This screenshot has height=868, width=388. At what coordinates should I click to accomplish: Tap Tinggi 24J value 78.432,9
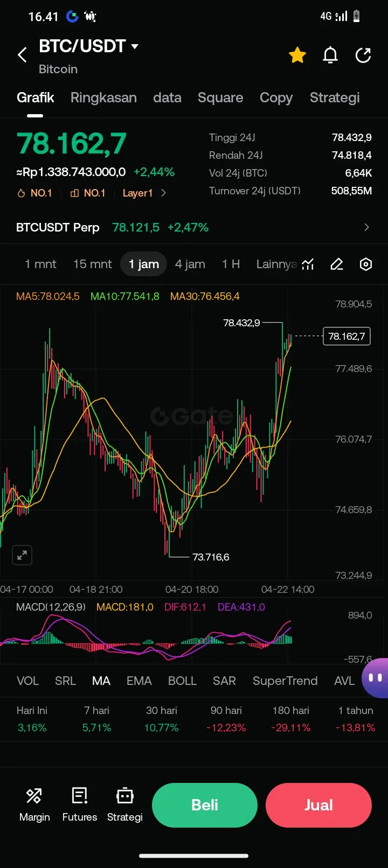[352, 137]
